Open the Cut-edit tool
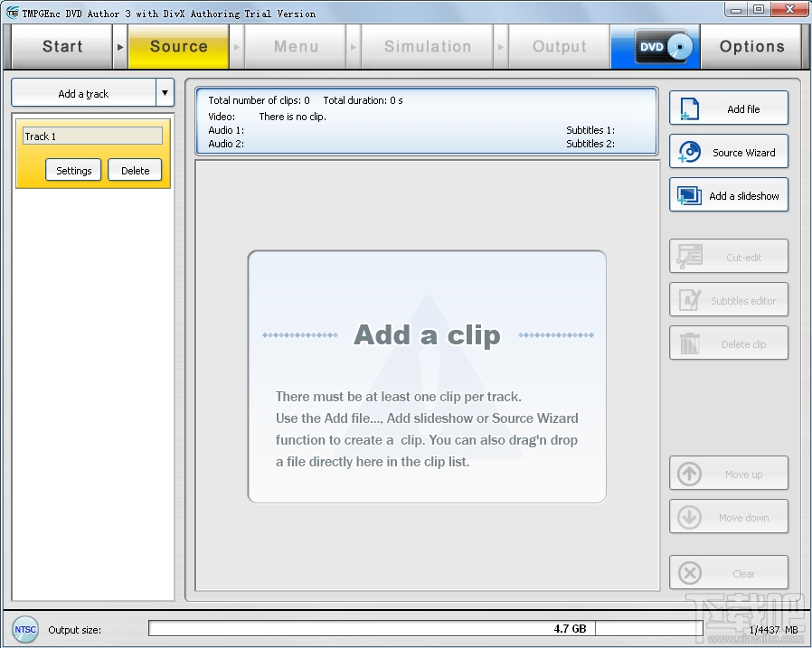The height and width of the screenshot is (648, 812). click(688, 256)
